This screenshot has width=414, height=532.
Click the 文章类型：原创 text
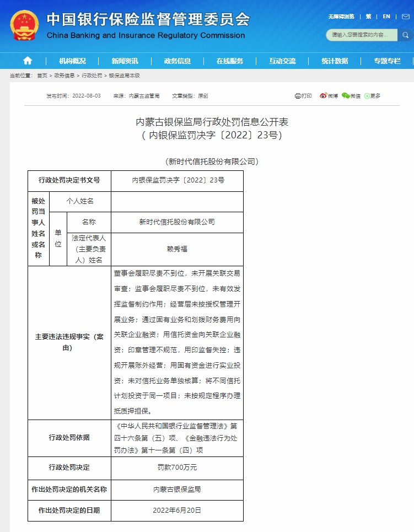(x=190, y=96)
